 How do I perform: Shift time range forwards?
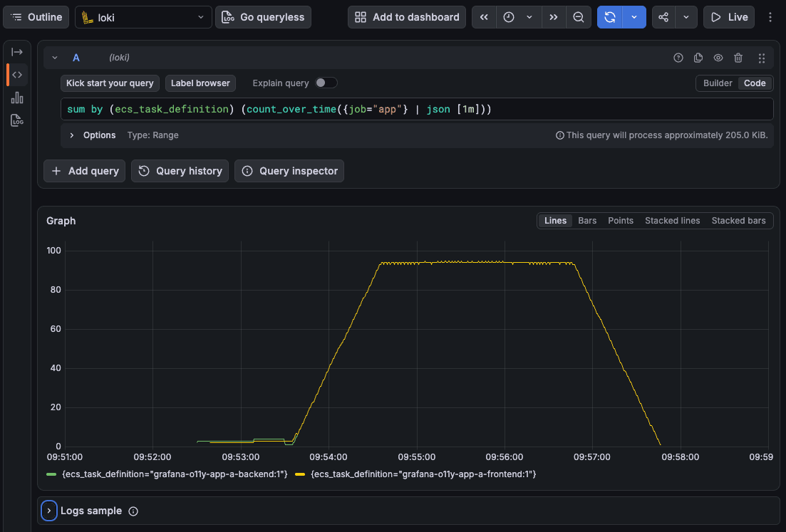[x=554, y=17]
